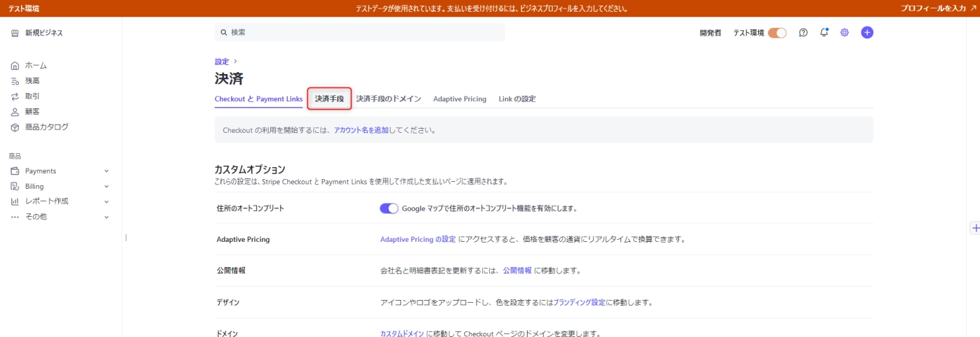The image size is (980, 337).
Task: Click the 新規ビジネス account name
Action: point(44,33)
